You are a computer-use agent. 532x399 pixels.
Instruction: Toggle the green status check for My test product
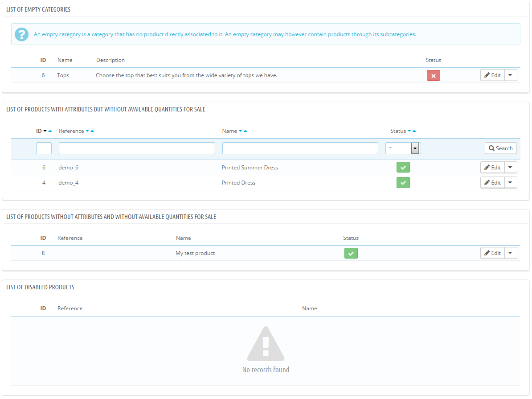[x=351, y=253]
